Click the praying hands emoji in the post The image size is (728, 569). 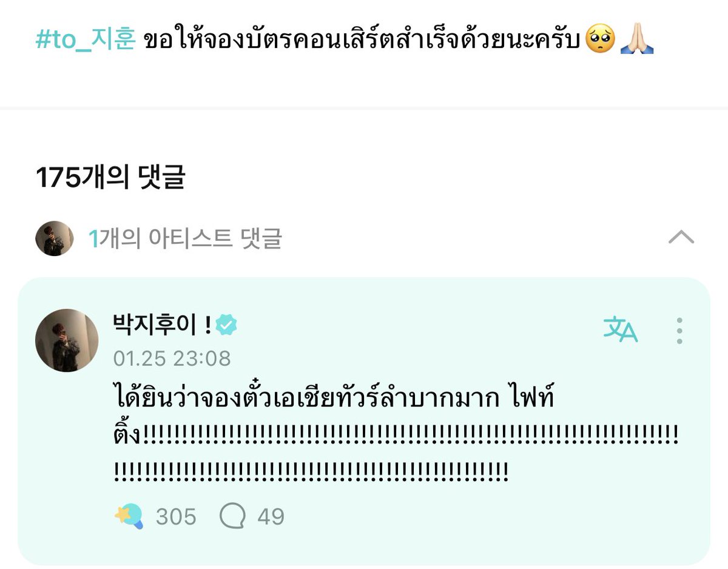(637, 40)
